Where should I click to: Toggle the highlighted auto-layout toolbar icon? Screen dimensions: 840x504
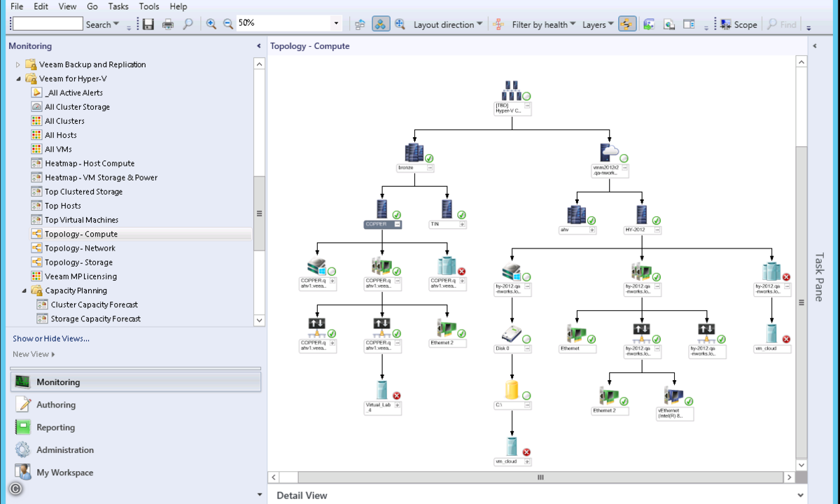[x=381, y=24]
